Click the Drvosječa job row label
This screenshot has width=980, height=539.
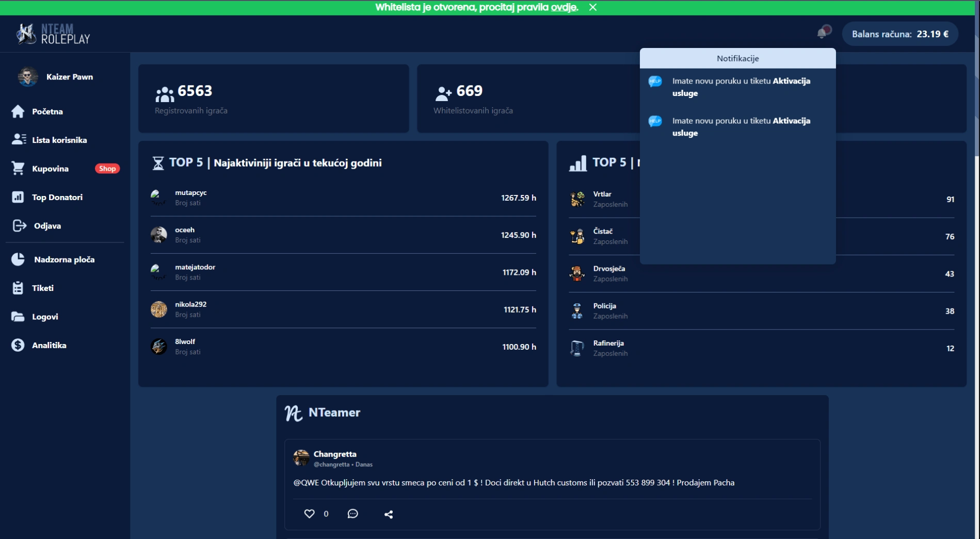click(609, 269)
